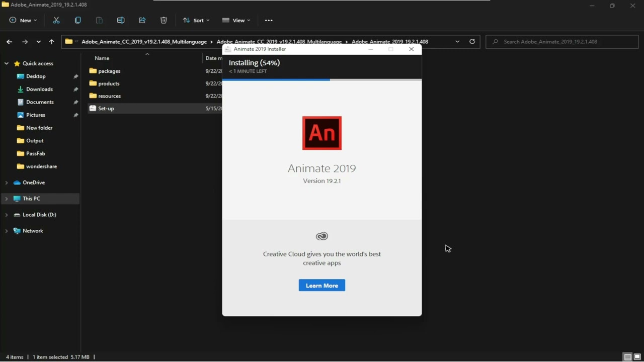
Task: Open address bar history dropdown
Action: click(x=457, y=42)
